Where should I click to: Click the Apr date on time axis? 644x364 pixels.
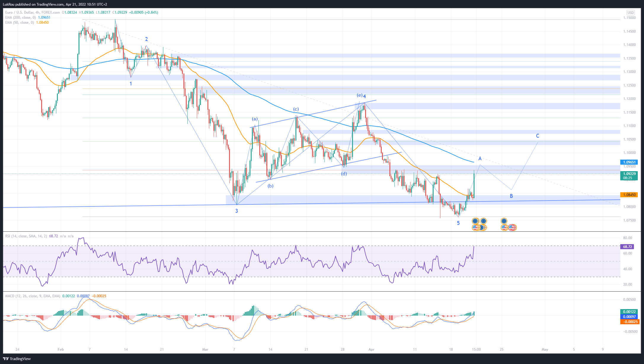(371, 349)
